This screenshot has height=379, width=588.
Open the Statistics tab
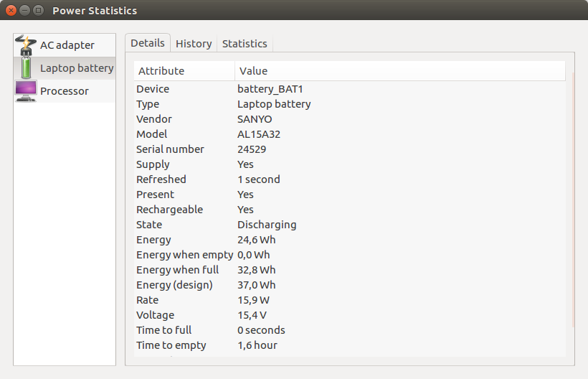245,44
